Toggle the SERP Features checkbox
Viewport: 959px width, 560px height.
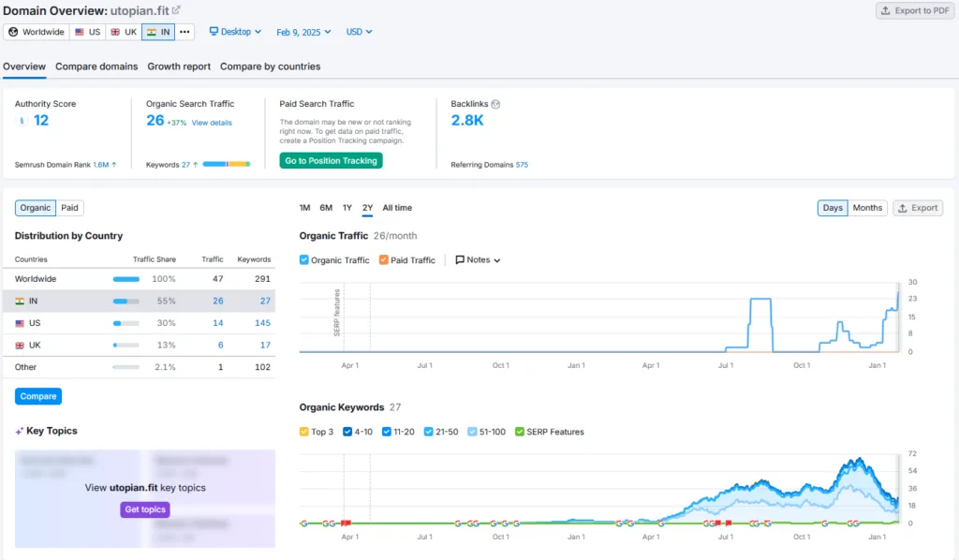click(519, 432)
